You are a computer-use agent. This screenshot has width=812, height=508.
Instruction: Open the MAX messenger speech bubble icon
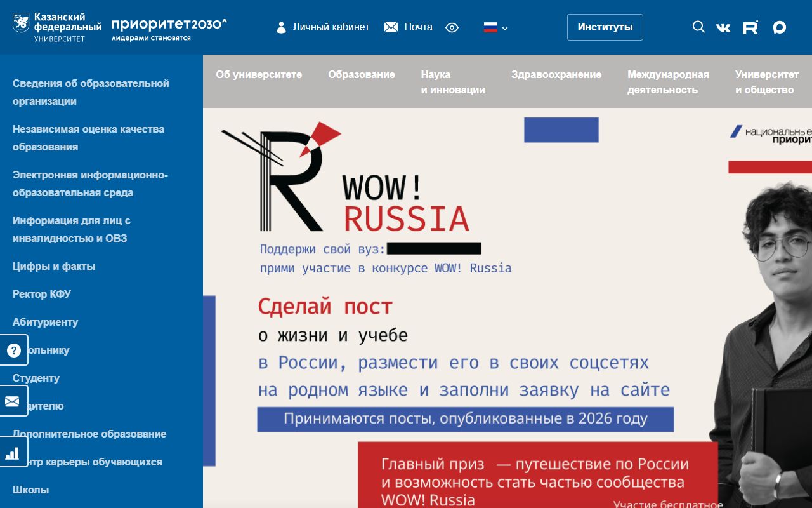point(780,27)
